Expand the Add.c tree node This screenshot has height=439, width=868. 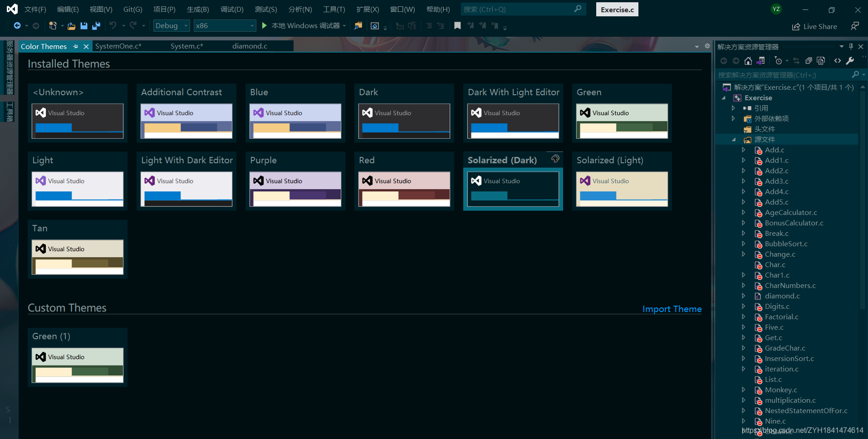click(743, 150)
